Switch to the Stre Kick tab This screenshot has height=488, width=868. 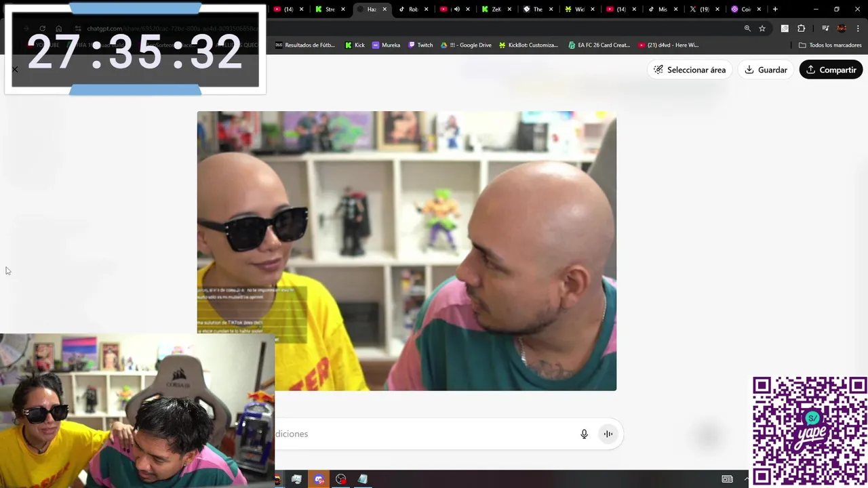pyautogui.click(x=330, y=9)
